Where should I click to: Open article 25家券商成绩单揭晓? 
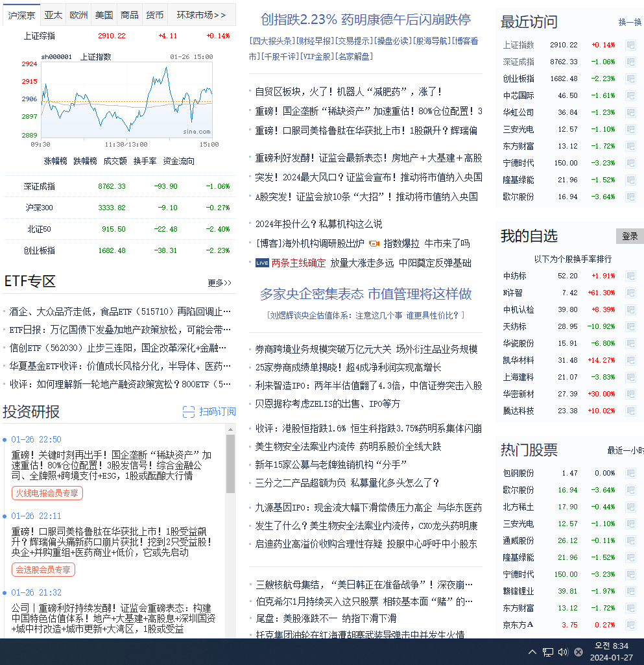tap(348, 367)
